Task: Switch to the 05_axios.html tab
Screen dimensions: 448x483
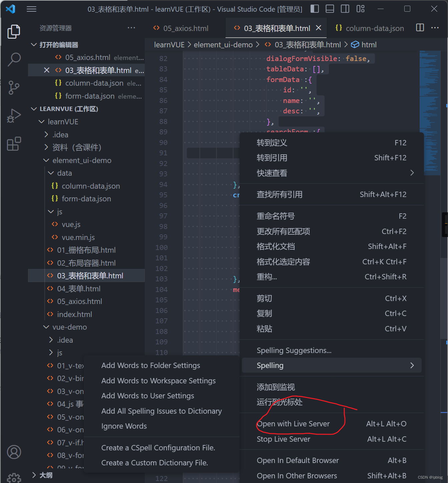Action: pyautogui.click(x=185, y=28)
